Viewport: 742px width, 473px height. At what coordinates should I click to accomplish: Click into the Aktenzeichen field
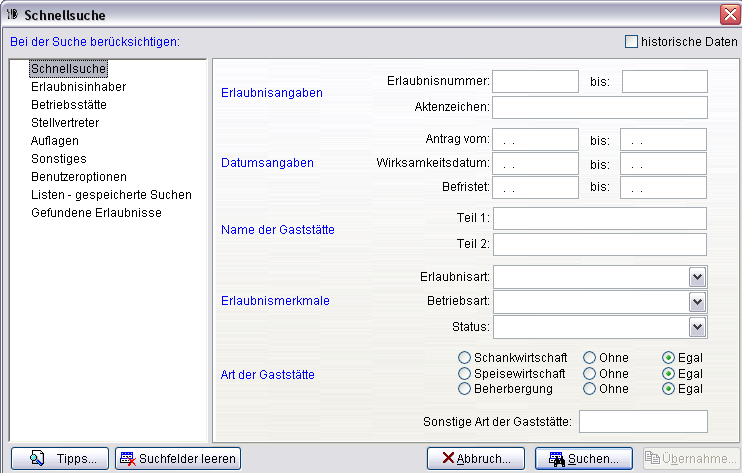(x=599, y=107)
